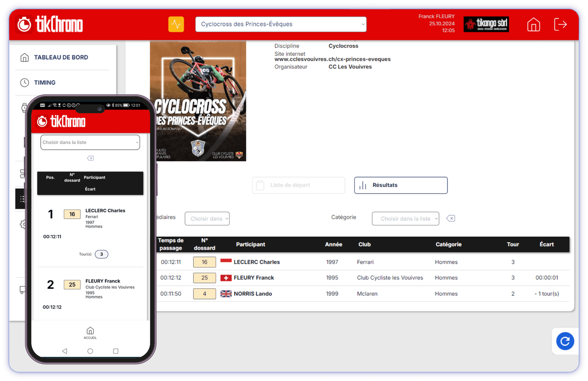This screenshot has width=588, height=381.
Task: Click the logout icon in header
Action: (x=560, y=24)
